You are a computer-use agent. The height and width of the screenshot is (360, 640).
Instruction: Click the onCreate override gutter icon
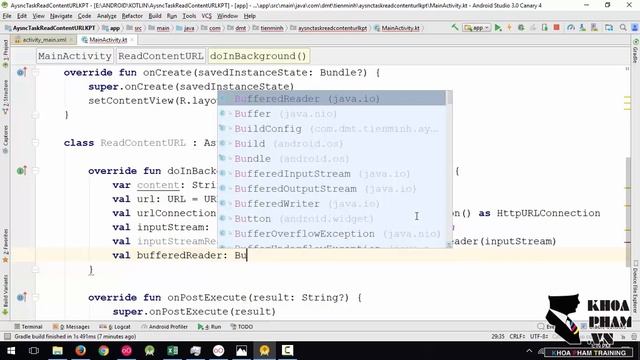22,73
